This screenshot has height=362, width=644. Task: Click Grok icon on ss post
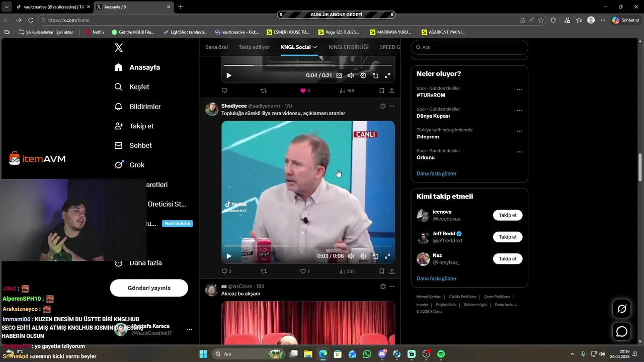(383, 287)
